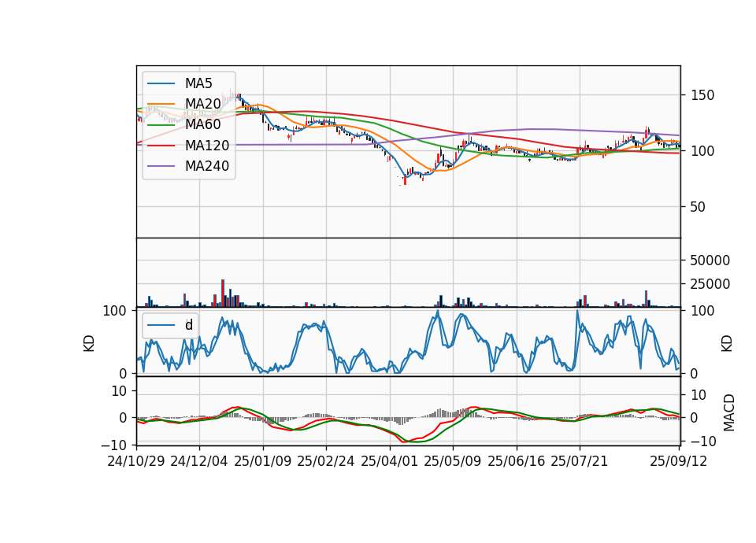This screenshot has width=756, height=543.
Task: Click the 24/12/04 date axis label
Action: (198, 461)
